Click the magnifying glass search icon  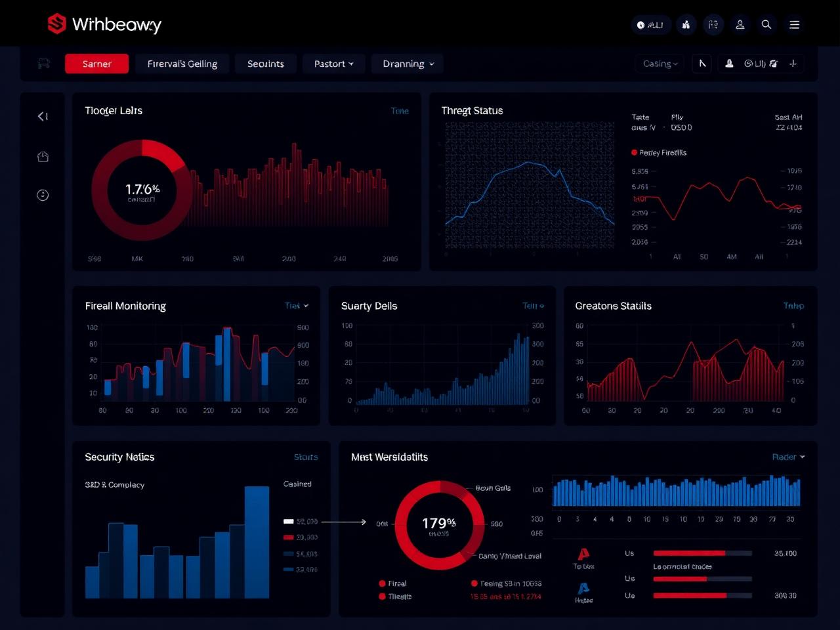(x=766, y=25)
